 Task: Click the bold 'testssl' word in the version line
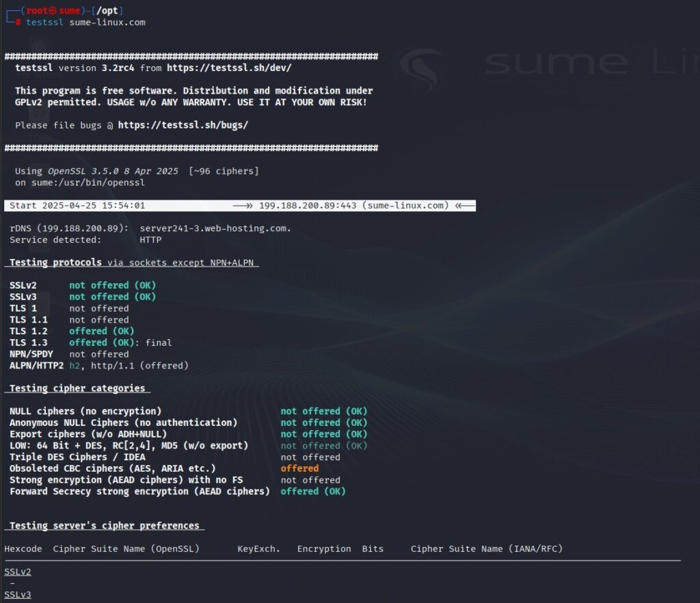pyautogui.click(x=34, y=68)
